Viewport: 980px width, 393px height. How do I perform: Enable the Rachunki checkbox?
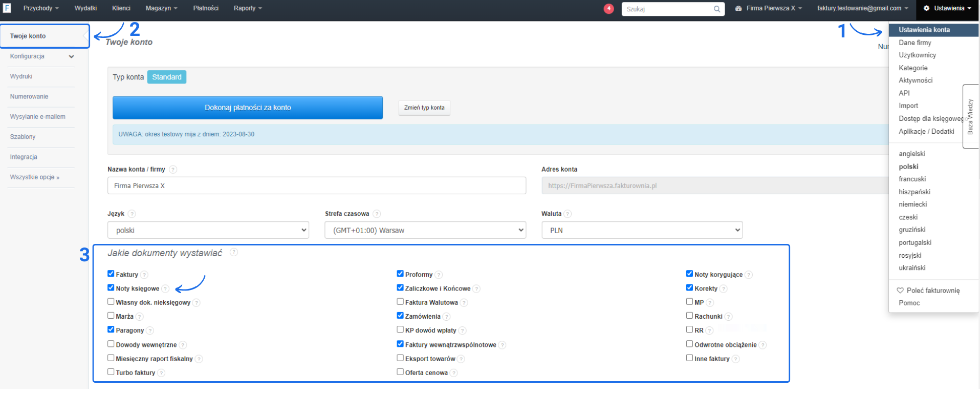[x=689, y=316]
